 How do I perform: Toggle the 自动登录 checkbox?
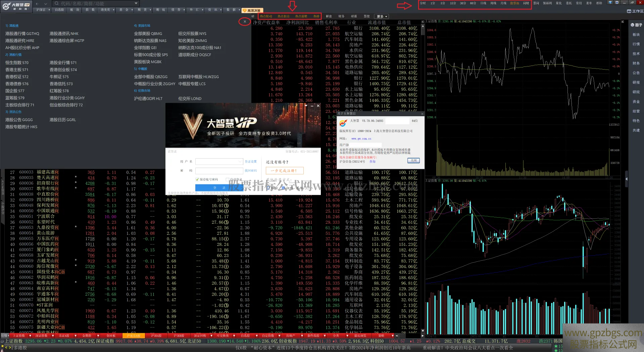click(x=227, y=179)
